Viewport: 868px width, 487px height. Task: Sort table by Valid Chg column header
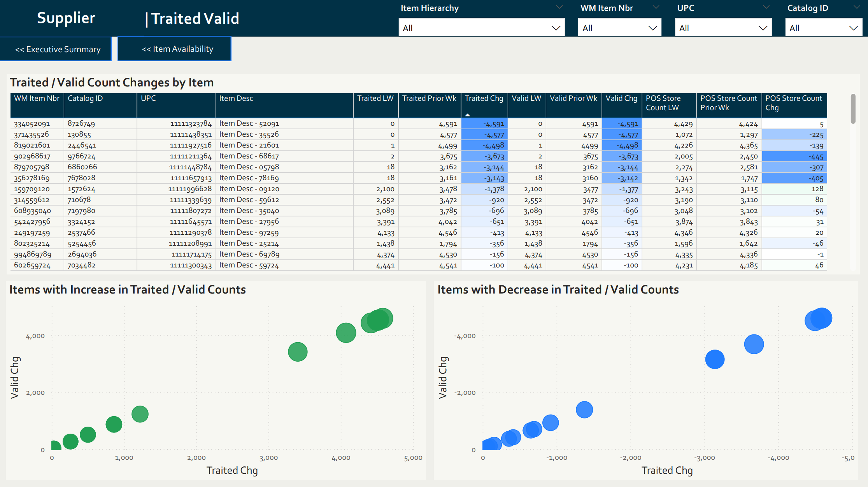pyautogui.click(x=621, y=99)
